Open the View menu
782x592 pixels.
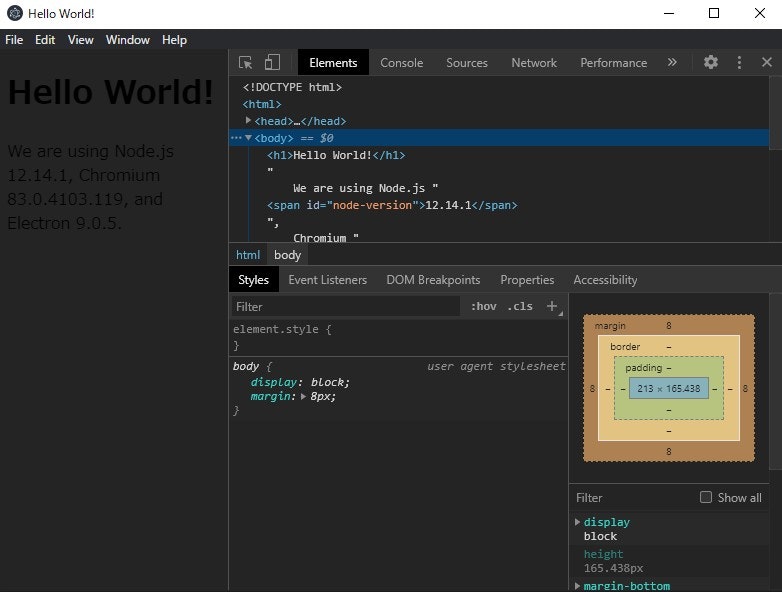80,40
